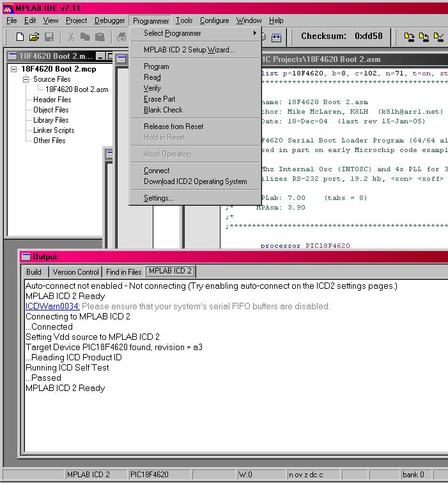
Task: Click the Copy icon in toolbar
Action: 85,37
